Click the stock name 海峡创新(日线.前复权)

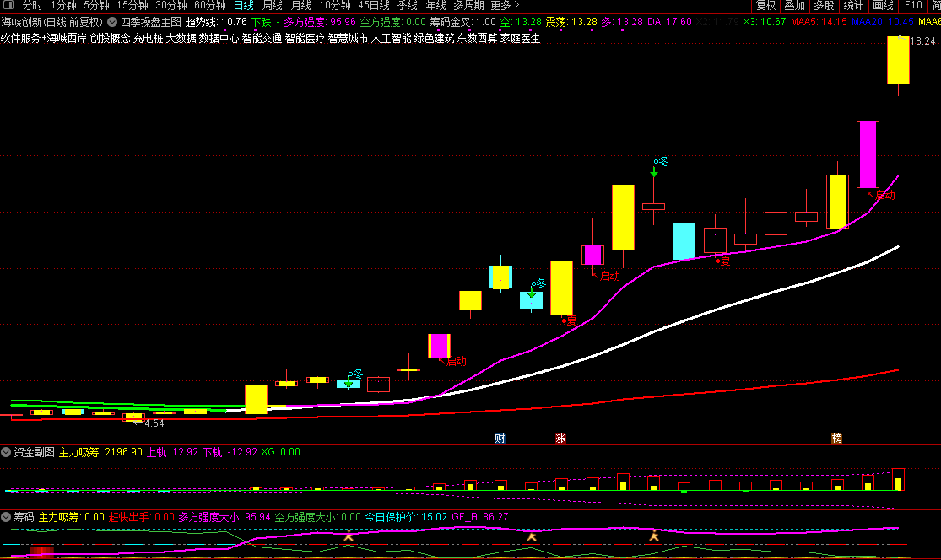coord(52,22)
